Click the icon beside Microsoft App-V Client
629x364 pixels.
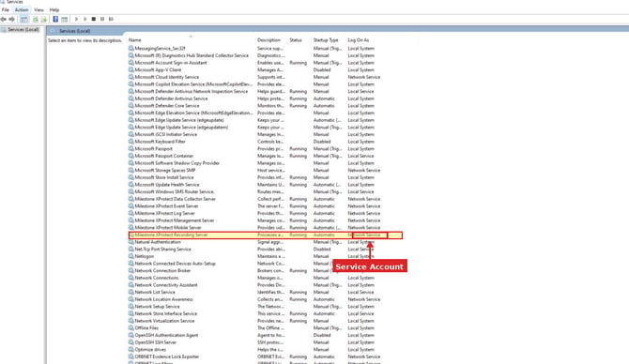[x=130, y=69]
